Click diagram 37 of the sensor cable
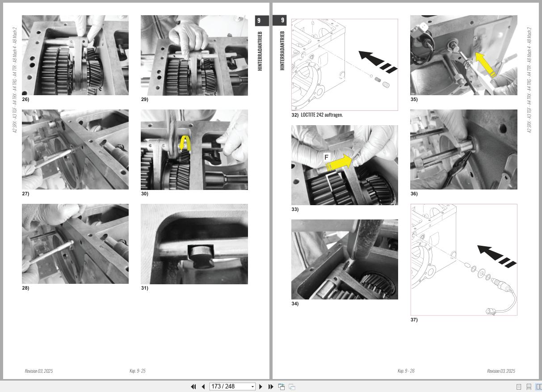542x392 pixels. coord(464,260)
